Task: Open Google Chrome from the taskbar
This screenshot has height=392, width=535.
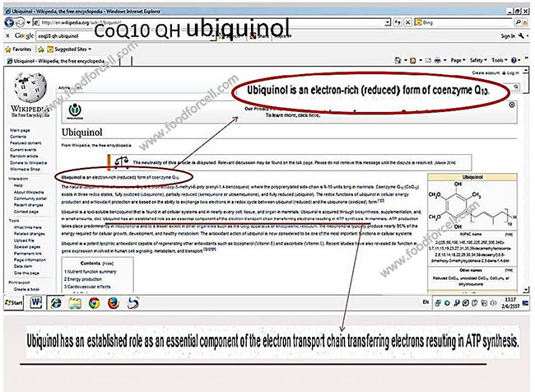Action: (95, 302)
